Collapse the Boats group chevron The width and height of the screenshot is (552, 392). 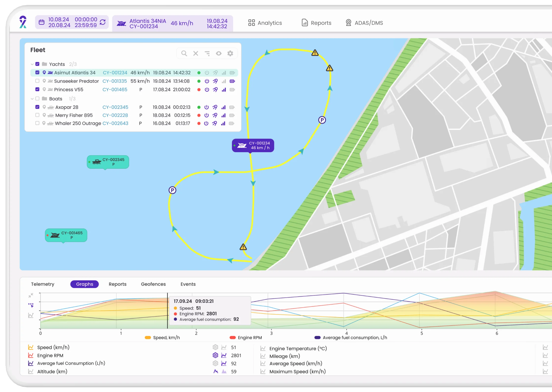pos(32,99)
